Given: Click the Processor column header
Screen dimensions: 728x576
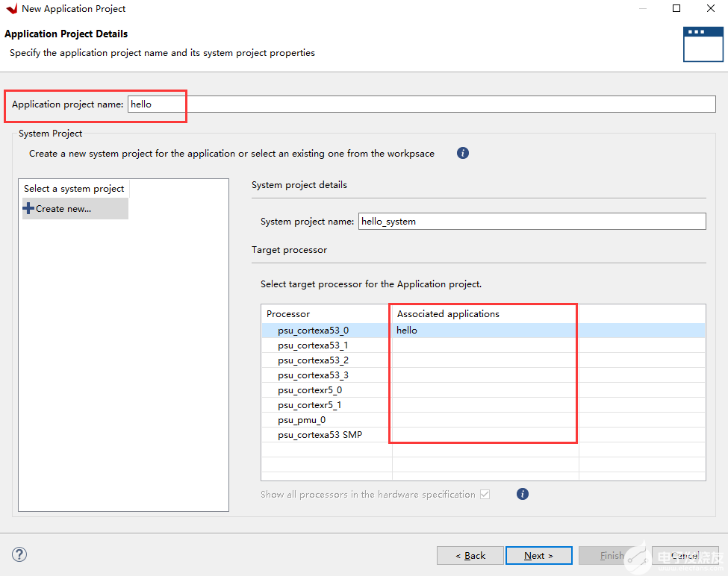Looking at the screenshot, I should 288,314.
